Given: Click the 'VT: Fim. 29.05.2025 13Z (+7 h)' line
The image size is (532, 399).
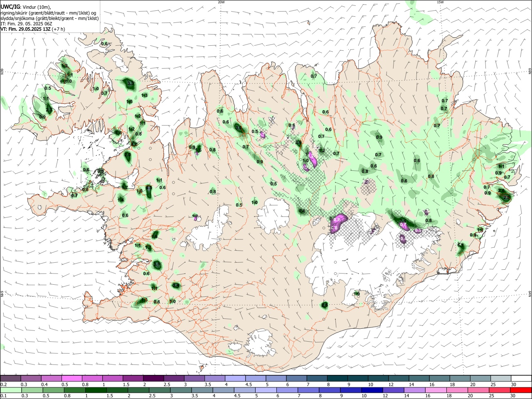Looking at the screenshot, I should coord(33,29).
